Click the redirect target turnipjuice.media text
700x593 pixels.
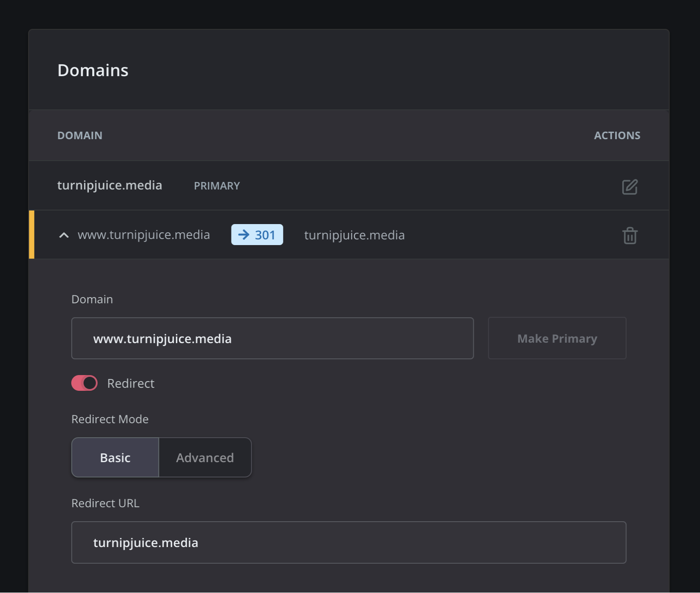[x=354, y=235]
